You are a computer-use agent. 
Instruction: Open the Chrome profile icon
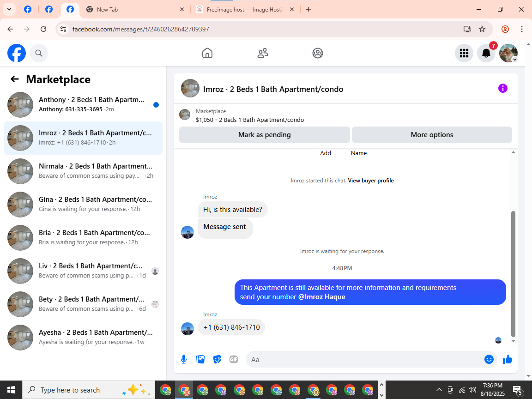click(505, 29)
